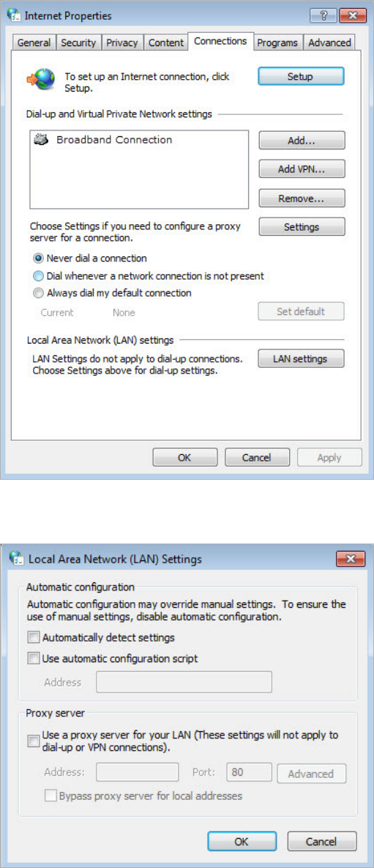Click the Internet Properties globe title icon
This screenshot has height=868, width=374.
(15, 15)
